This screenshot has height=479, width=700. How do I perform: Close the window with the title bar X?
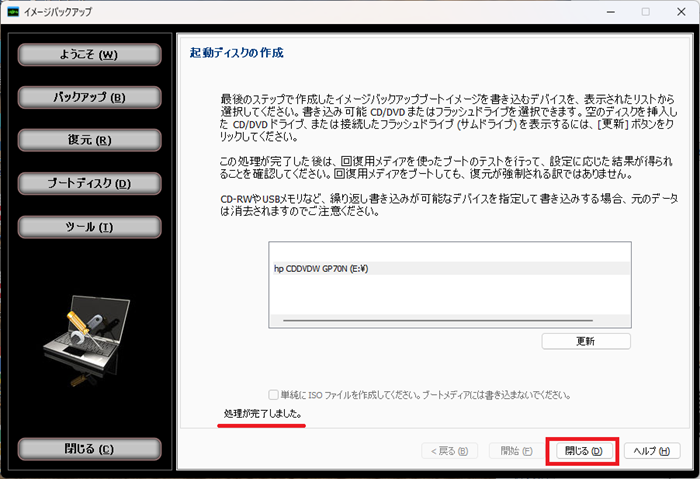click(682, 12)
